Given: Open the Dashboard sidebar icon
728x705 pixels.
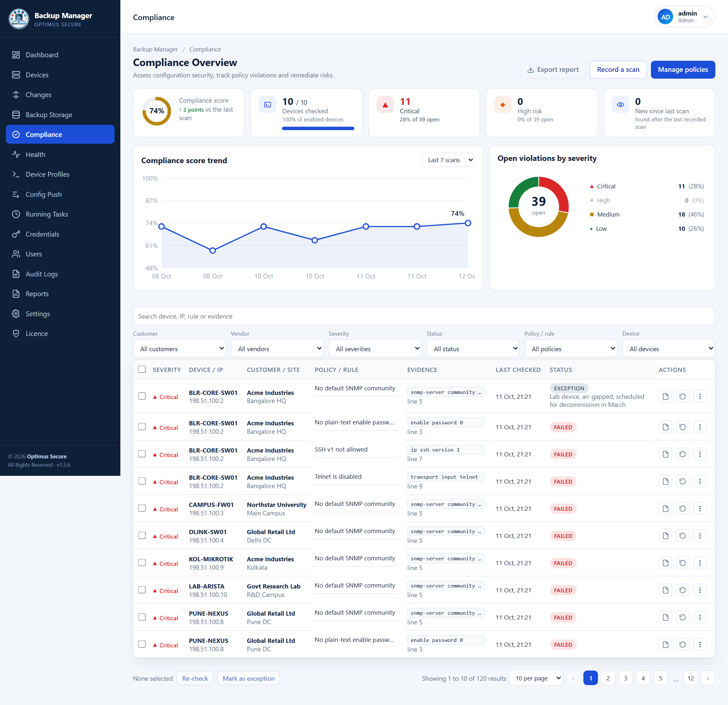Looking at the screenshot, I should pyautogui.click(x=16, y=55).
